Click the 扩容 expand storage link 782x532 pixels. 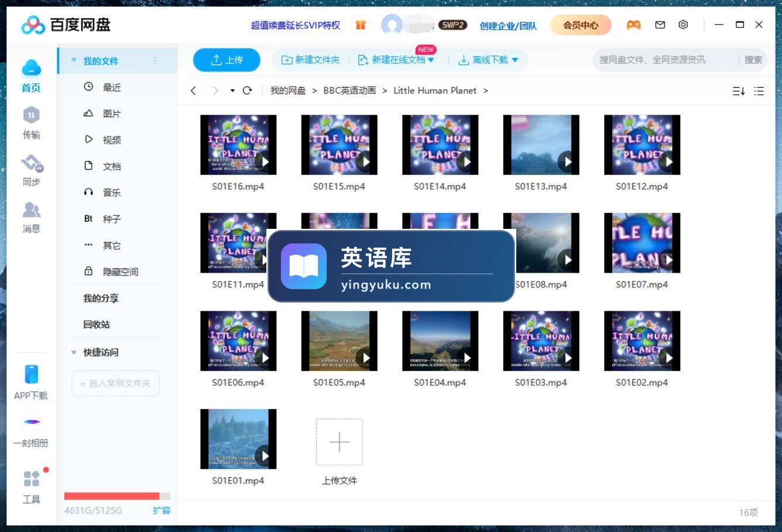[162, 510]
